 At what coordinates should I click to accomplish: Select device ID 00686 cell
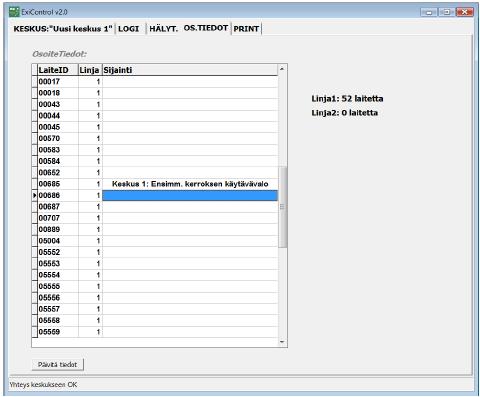point(58,195)
